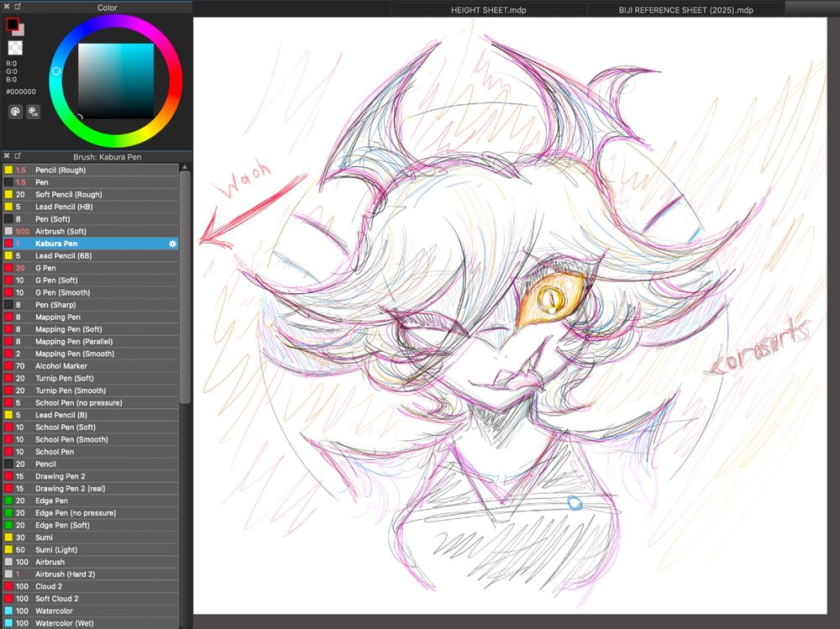This screenshot has width=840, height=629.
Task: Close the Color panel
Action: point(7,7)
